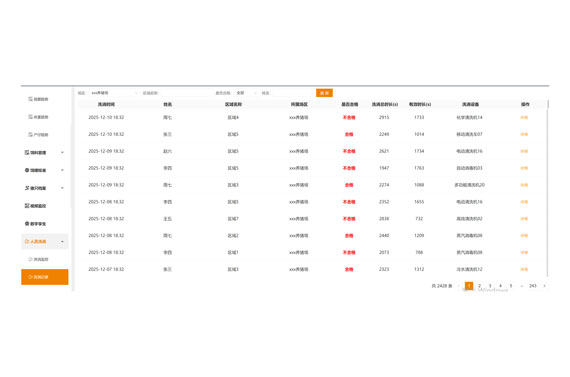The image size is (570, 377).
Task: Click the orange 查询 search button
Action: coord(324,93)
